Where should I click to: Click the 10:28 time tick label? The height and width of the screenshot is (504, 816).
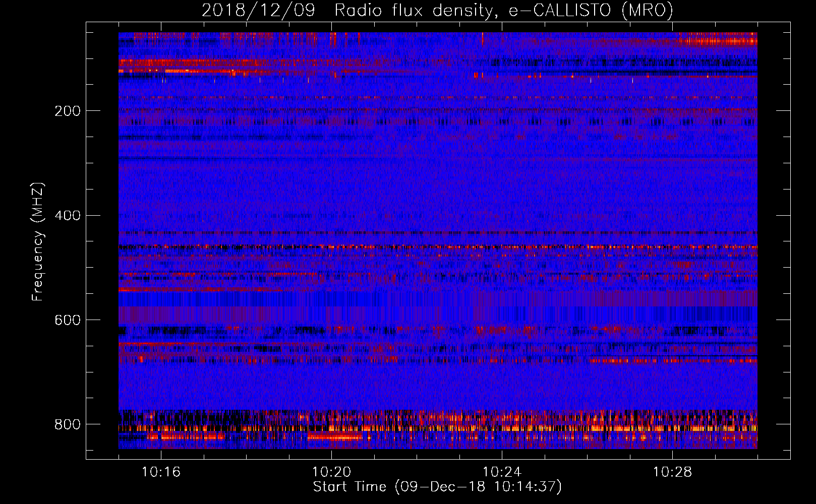coord(672,472)
